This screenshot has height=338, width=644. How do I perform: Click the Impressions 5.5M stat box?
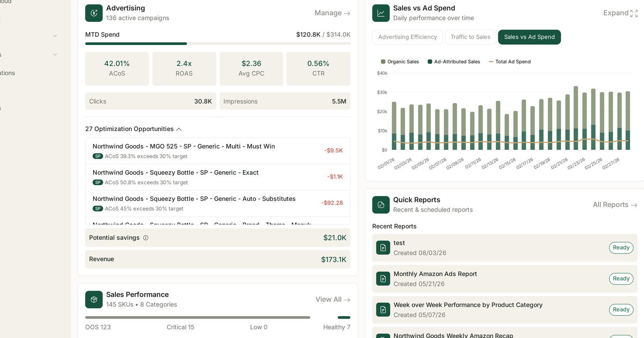click(285, 101)
